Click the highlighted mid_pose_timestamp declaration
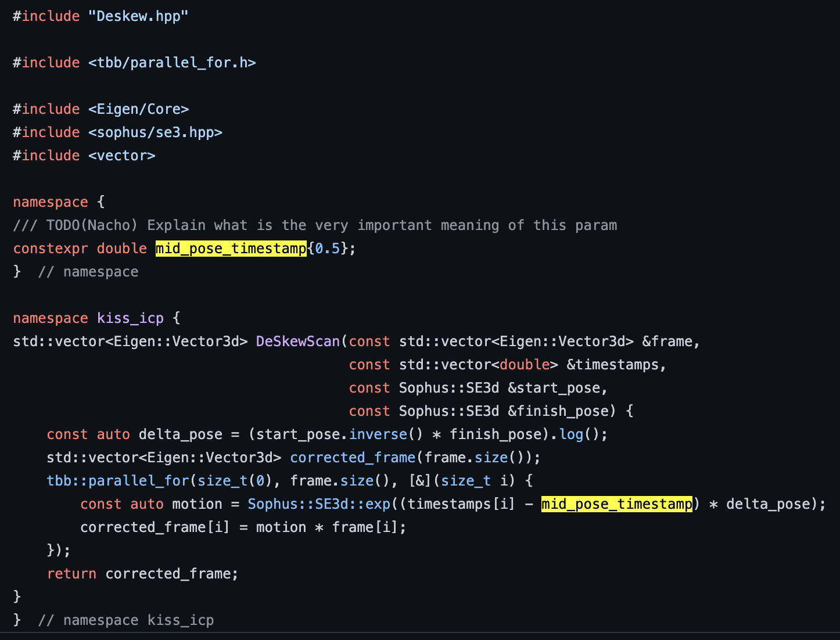The height and width of the screenshot is (640, 840). pyautogui.click(x=230, y=248)
